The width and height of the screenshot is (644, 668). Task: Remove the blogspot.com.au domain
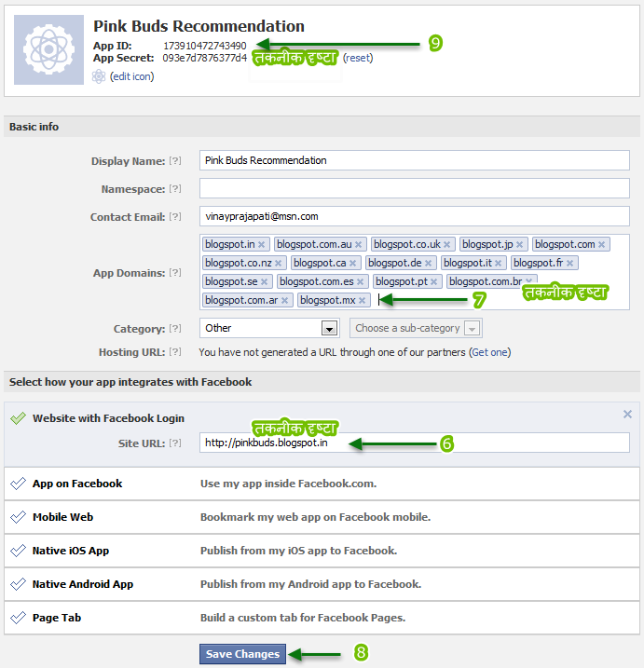pyautogui.click(x=359, y=244)
